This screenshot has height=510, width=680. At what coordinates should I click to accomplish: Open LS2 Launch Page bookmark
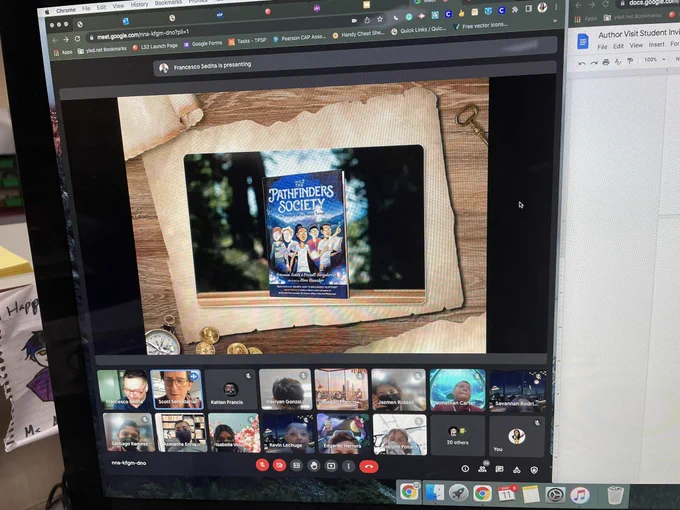point(155,46)
